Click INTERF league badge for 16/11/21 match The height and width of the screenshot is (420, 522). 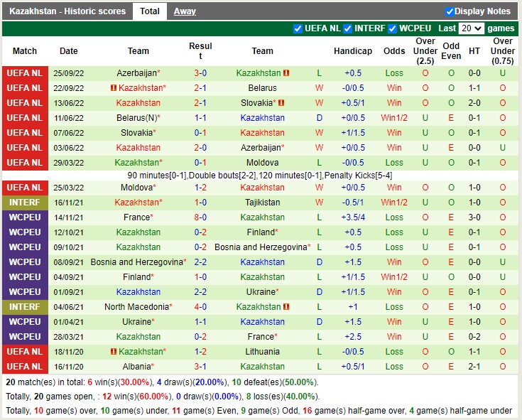pyautogui.click(x=26, y=203)
